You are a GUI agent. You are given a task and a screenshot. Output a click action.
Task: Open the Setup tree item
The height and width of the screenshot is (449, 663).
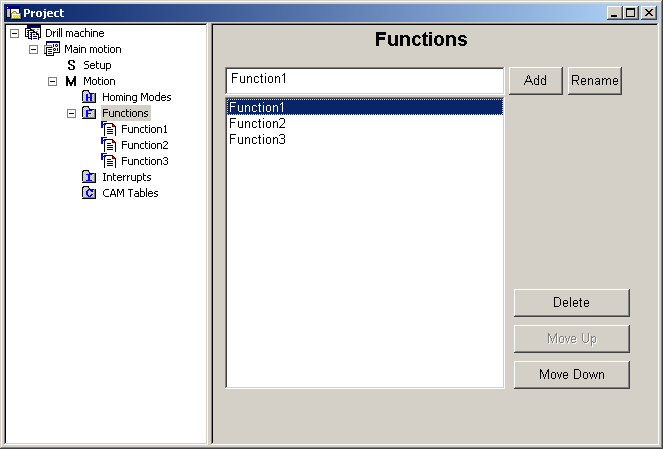[97, 65]
